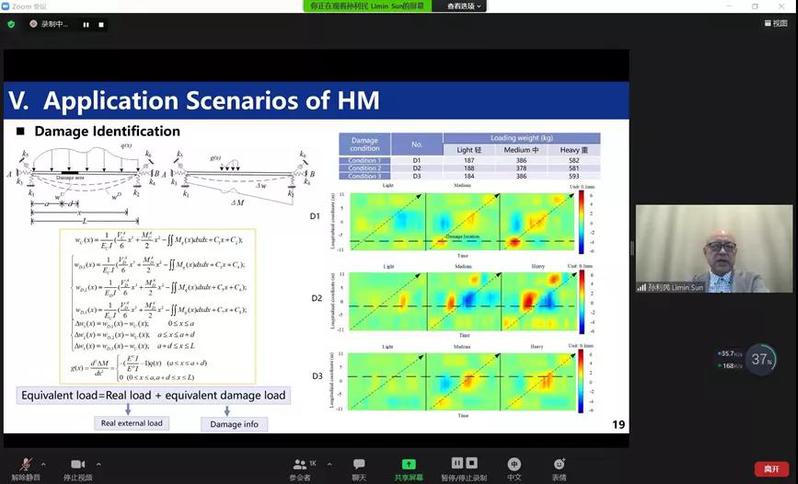Open the Chinese interpretation (中文) icon
Screen dimensions: 798x484
(514, 467)
